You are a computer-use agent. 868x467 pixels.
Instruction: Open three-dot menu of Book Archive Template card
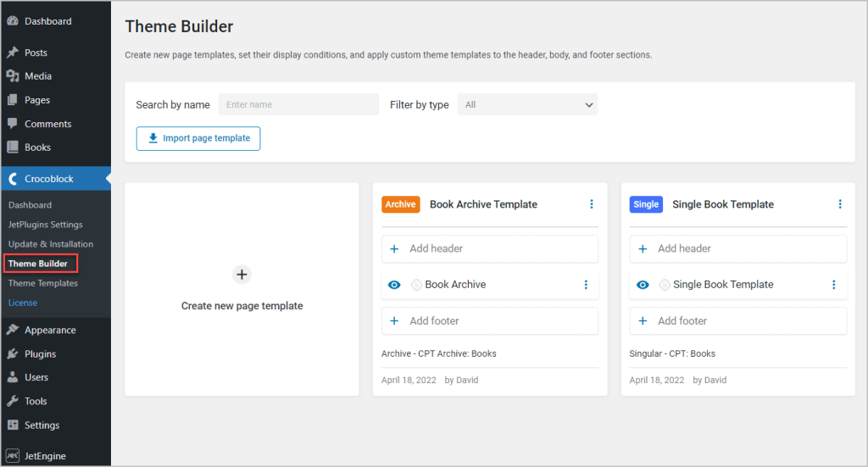(591, 204)
